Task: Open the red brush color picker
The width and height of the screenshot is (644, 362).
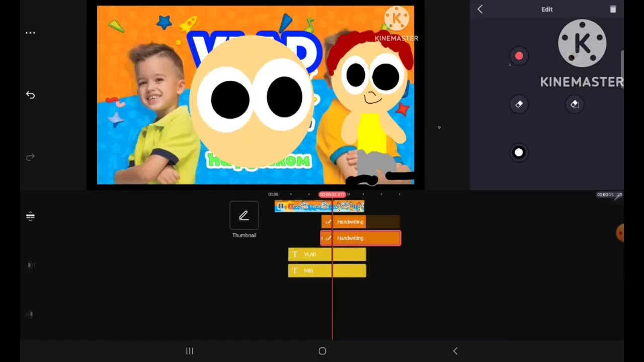Action: [x=519, y=56]
